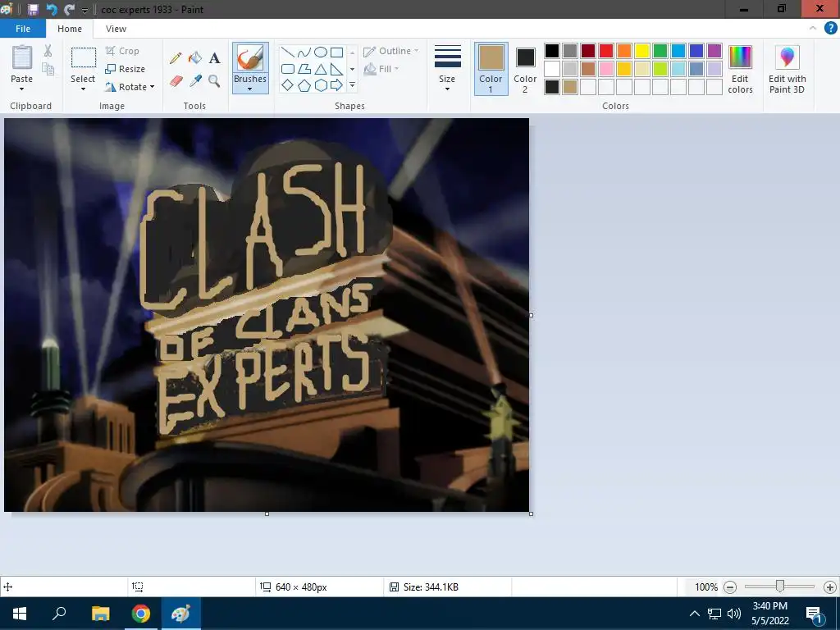Image resolution: width=840 pixels, height=630 pixels.
Task: Open the File menu
Action: [x=23, y=29]
